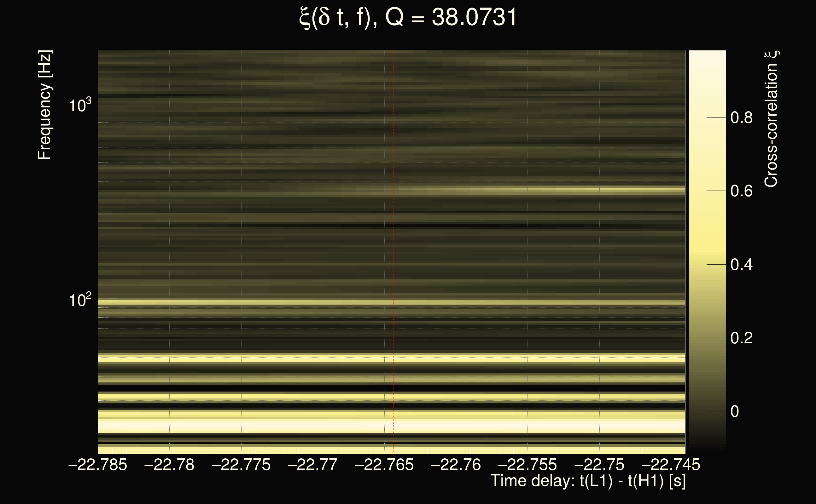This screenshot has width=816, height=504.
Task: Click the -22.77 x-axis tick label
Action: click(312, 465)
